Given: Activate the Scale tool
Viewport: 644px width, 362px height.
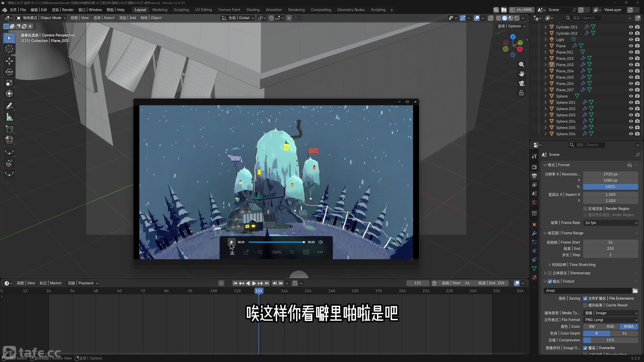Looking at the screenshot, I should [x=9, y=83].
